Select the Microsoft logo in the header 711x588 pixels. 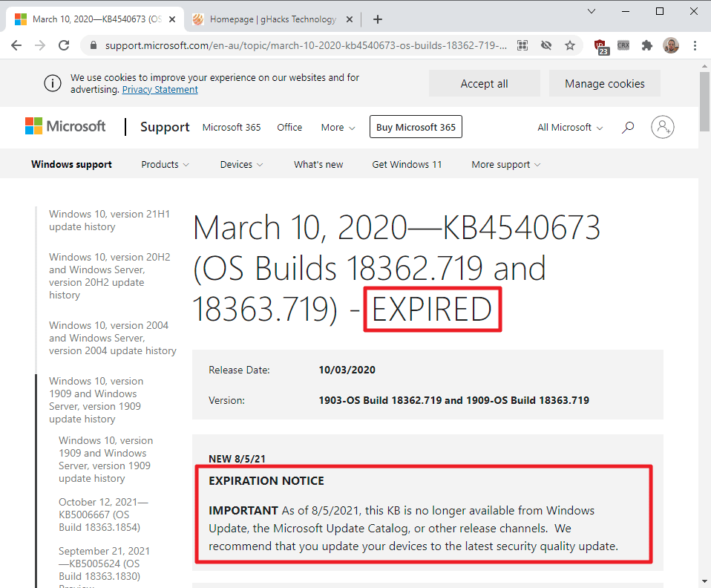(65, 126)
